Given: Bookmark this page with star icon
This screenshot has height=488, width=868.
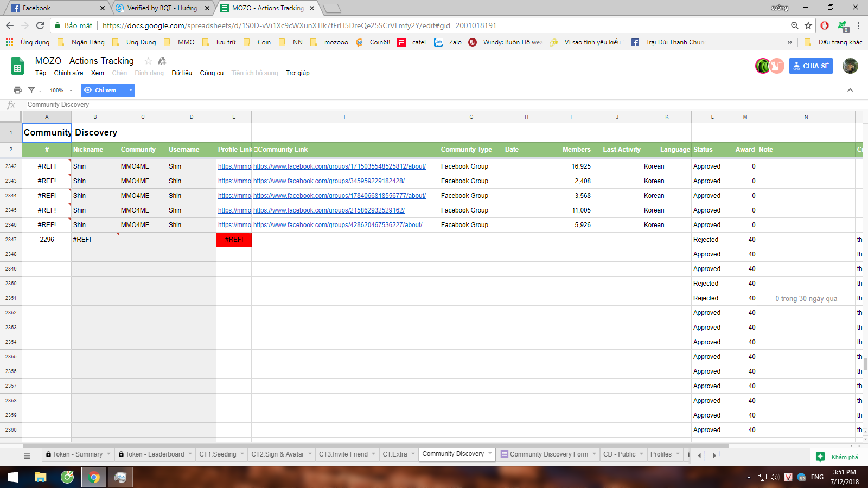Looking at the screenshot, I should point(808,25).
